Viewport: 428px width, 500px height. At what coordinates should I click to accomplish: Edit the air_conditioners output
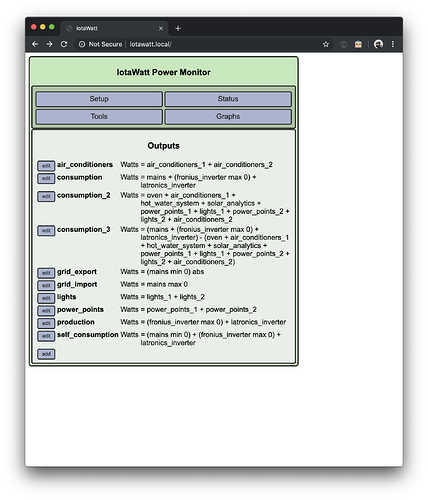(46, 166)
